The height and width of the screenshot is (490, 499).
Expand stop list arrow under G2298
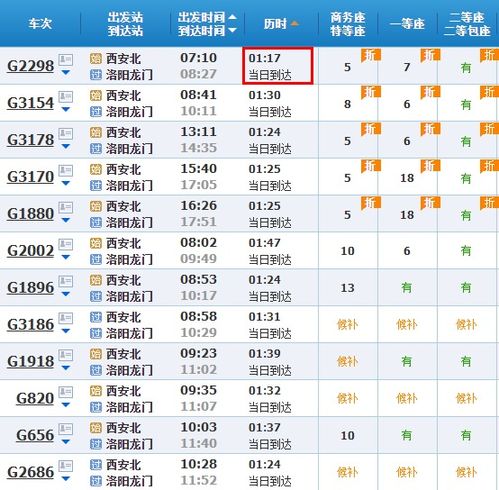66,72
